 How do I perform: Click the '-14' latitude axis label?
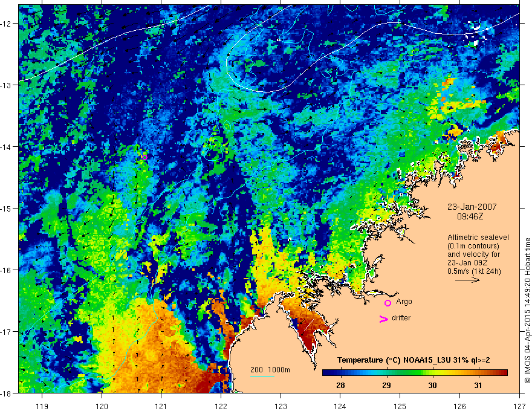tap(6, 147)
